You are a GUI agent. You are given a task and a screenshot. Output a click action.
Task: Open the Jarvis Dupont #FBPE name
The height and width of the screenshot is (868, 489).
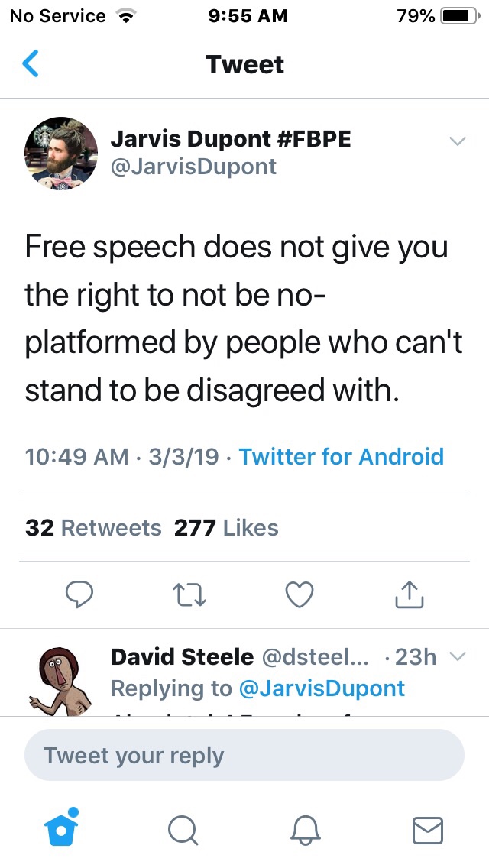pos(231,138)
